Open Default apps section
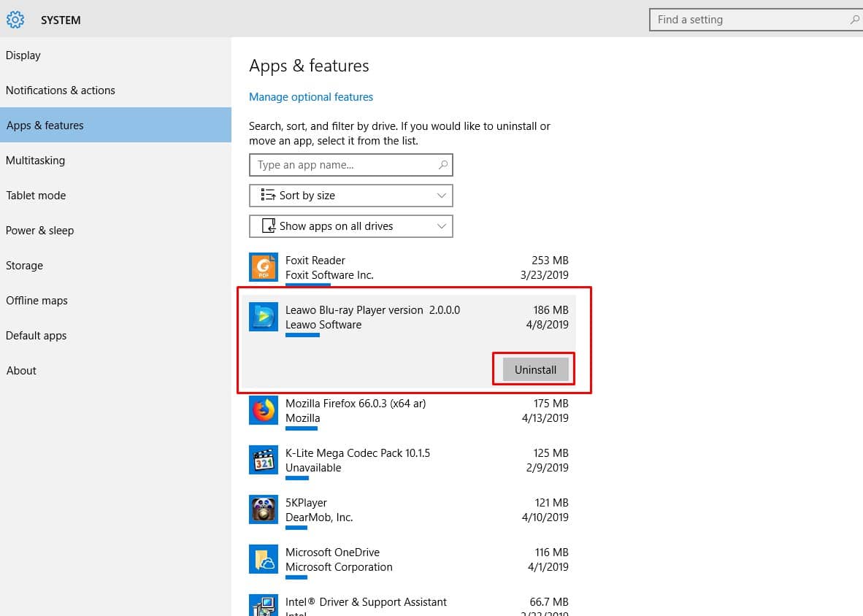 point(37,336)
